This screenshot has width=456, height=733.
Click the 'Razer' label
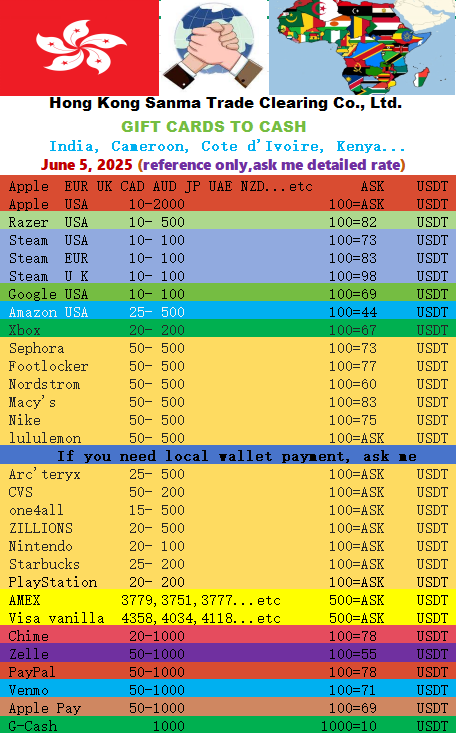(29, 222)
